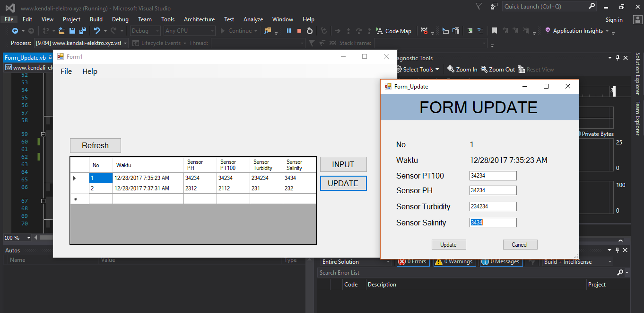644x313 pixels.
Task: Stop debugging with the red square icon
Action: [299, 31]
